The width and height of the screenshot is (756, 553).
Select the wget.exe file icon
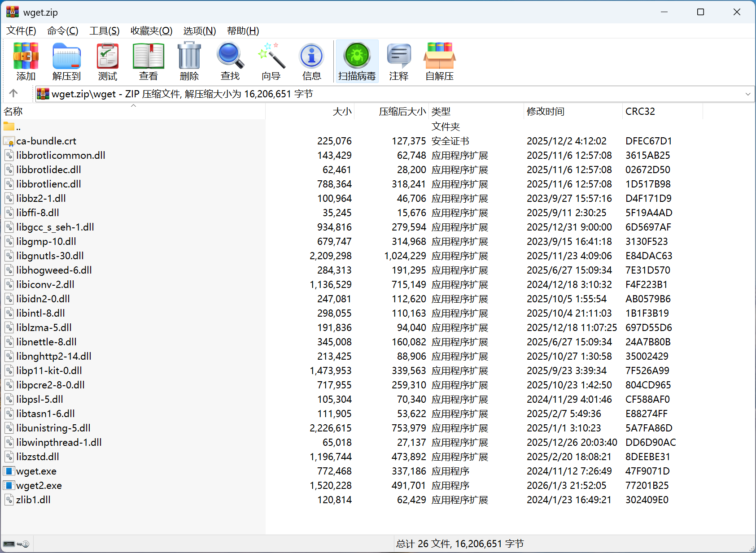(9, 471)
